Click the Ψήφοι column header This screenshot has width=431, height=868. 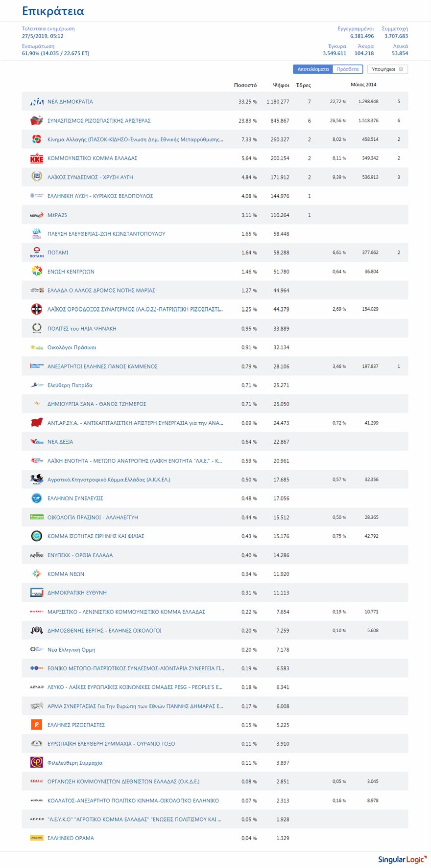(x=281, y=85)
